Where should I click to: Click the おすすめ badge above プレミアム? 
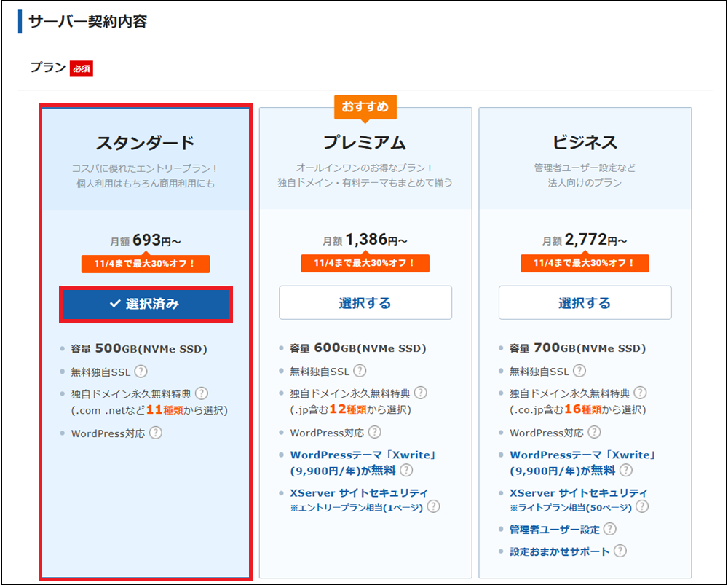(x=365, y=107)
